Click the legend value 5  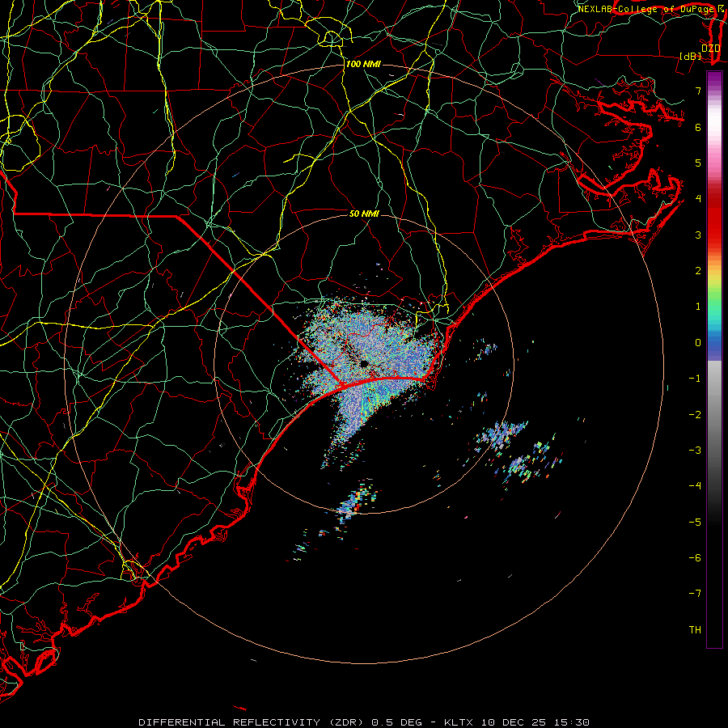(698, 163)
